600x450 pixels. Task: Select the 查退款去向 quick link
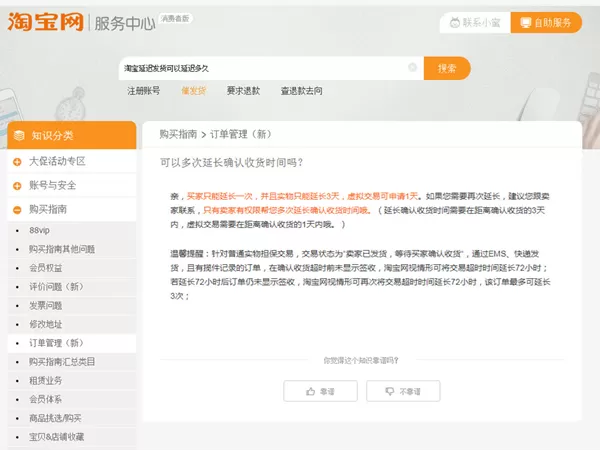pyautogui.click(x=302, y=91)
